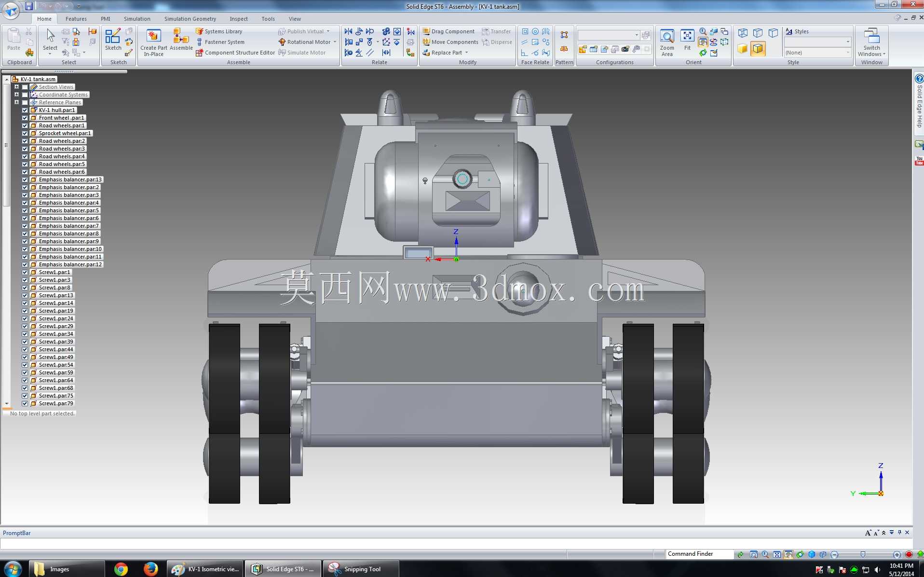Image resolution: width=924 pixels, height=577 pixels.
Task: Select shaded with visible edges style
Action: point(758,49)
